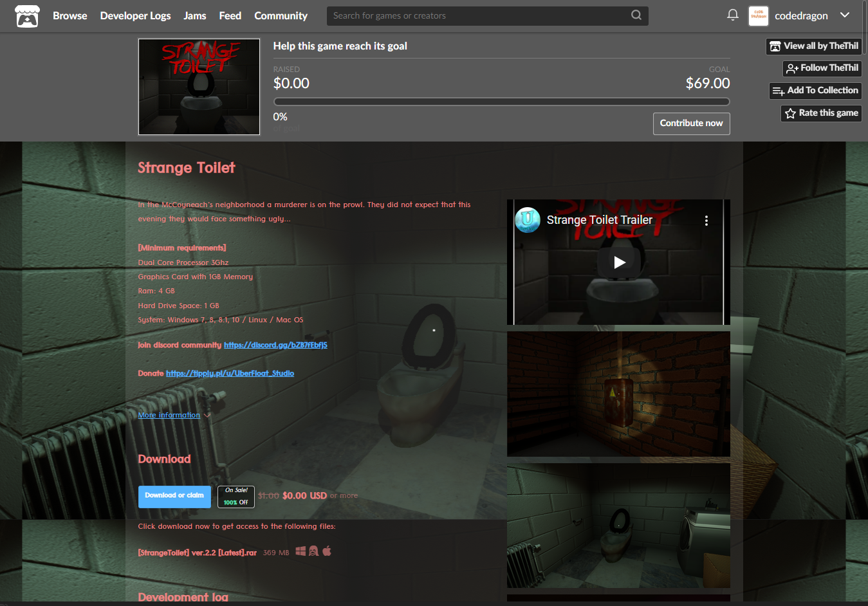868x606 pixels.
Task: Click Rate this game
Action: pos(822,113)
